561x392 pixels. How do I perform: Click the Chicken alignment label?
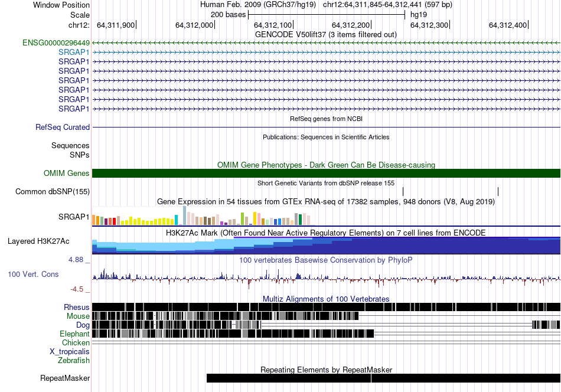[76, 342]
